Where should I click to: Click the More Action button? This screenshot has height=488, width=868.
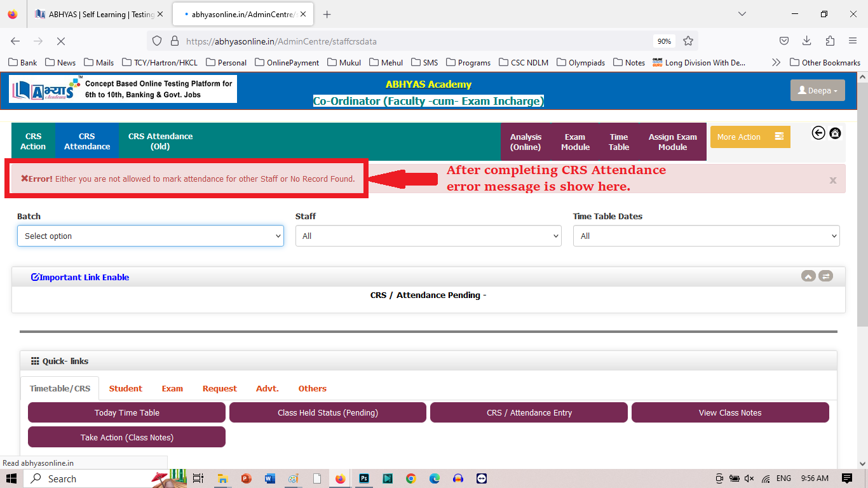point(750,137)
